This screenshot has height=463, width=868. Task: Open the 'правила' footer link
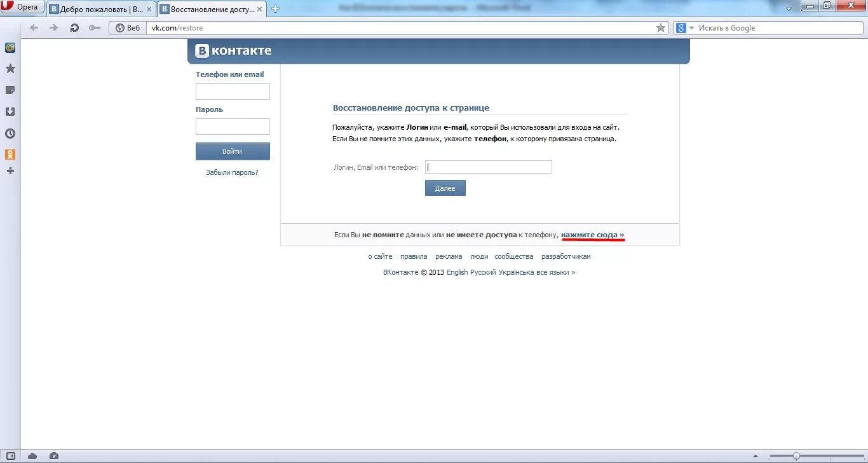414,256
